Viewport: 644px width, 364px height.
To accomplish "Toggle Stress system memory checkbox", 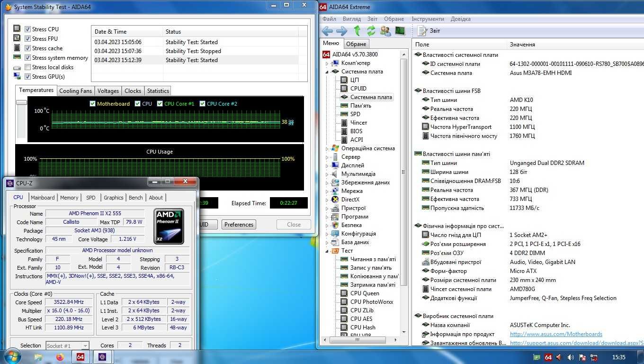I will click(x=27, y=58).
